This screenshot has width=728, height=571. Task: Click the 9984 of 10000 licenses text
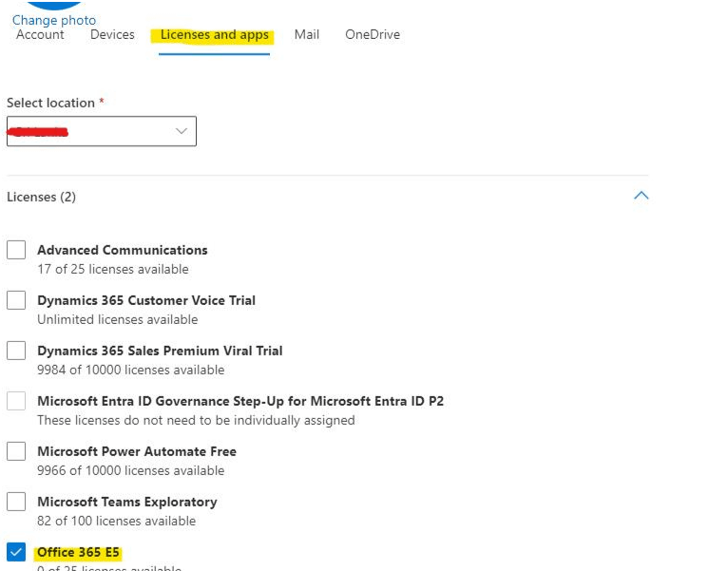(x=131, y=370)
